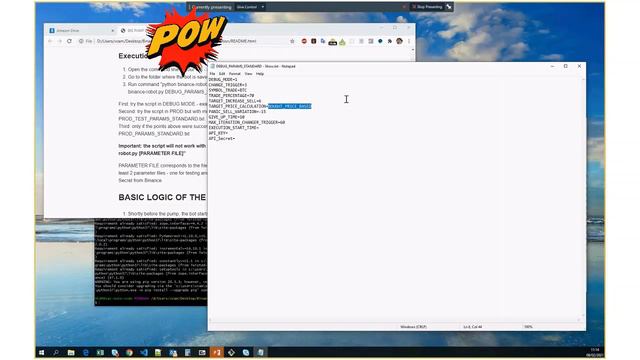Click the pin icon on the presenting bar
This screenshot has height=360, width=640.
449,7
